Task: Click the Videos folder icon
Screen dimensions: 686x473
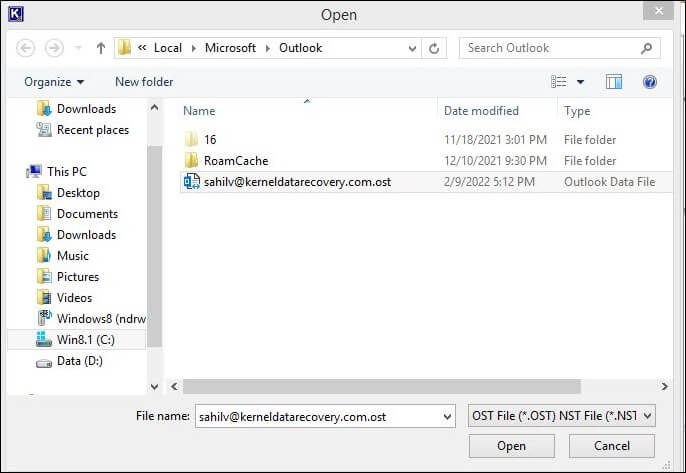Action: click(44, 298)
